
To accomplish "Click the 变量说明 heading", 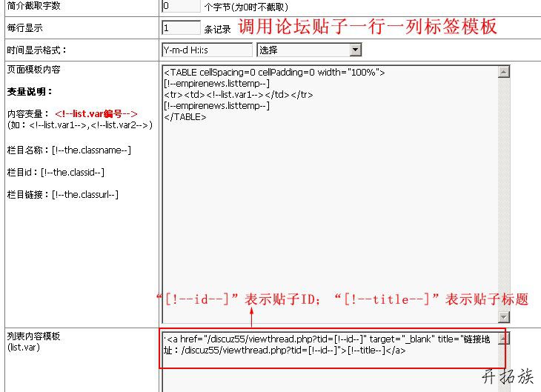I will pyautogui.click(x=30, y=92).
